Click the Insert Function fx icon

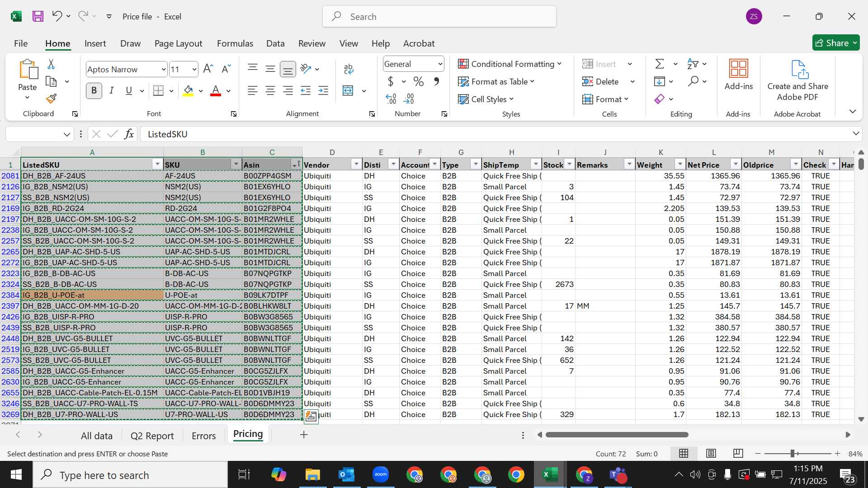(x=129, y=134)
